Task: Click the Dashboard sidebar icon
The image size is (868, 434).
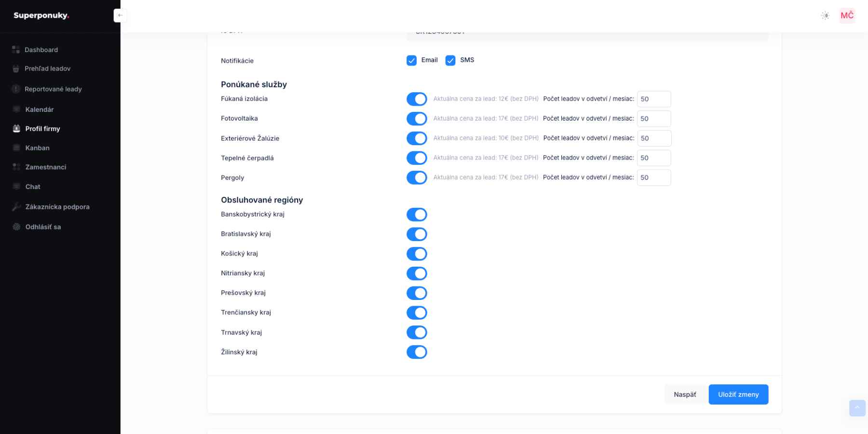Action: tap(16, 50)
